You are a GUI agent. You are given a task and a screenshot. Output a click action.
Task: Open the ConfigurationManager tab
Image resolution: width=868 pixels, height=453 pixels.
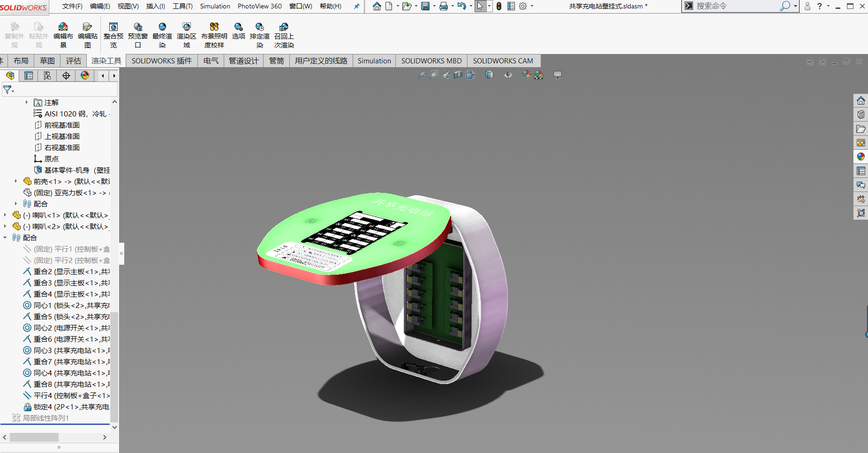click(47, 76)
